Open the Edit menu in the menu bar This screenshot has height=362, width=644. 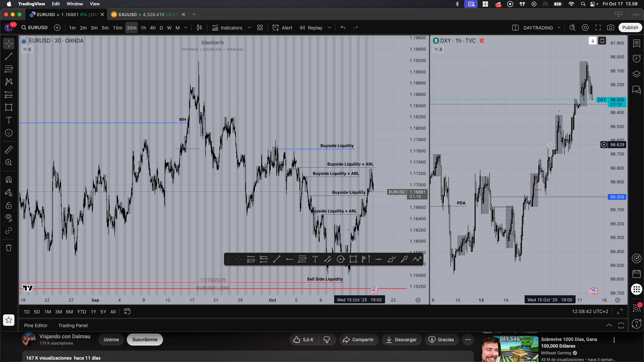(x=56, y=4)
